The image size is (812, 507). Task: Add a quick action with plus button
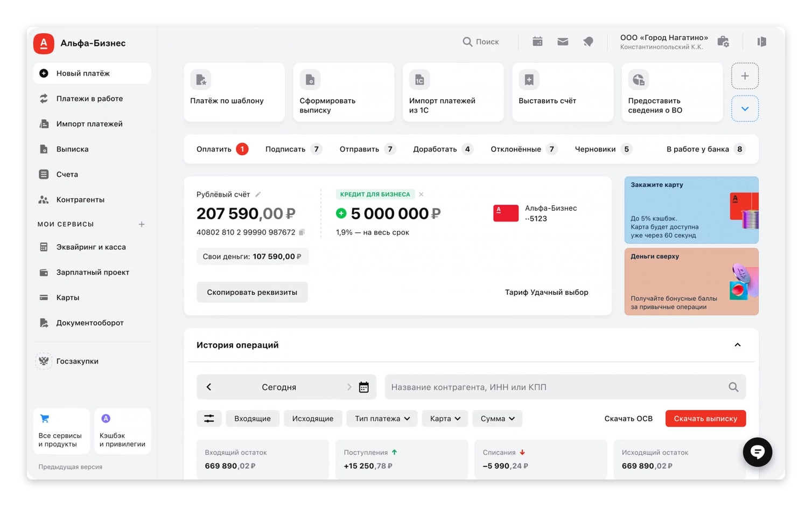[x=745, y=76]
